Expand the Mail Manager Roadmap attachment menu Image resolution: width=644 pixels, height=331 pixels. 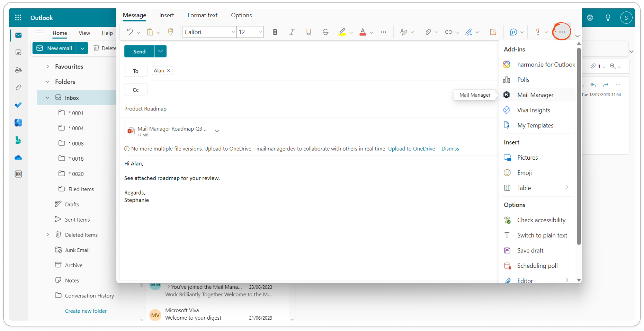[217, 131]
